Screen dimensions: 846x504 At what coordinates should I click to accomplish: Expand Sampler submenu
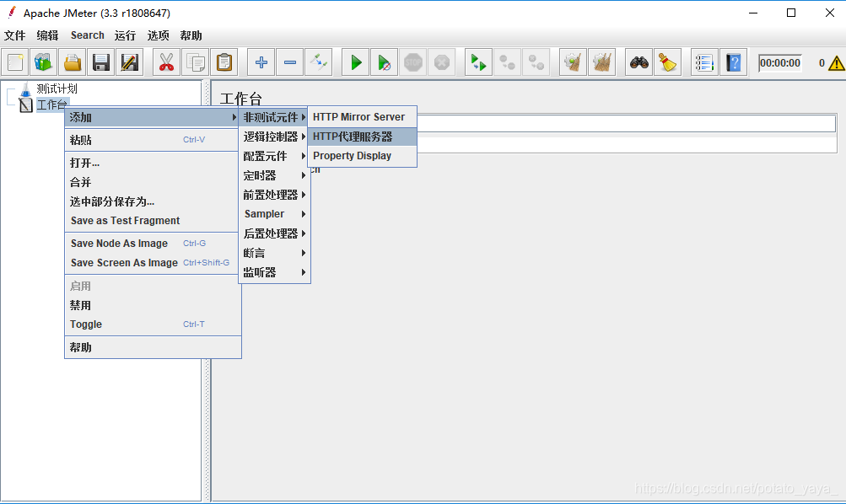(x=274, y=214)
